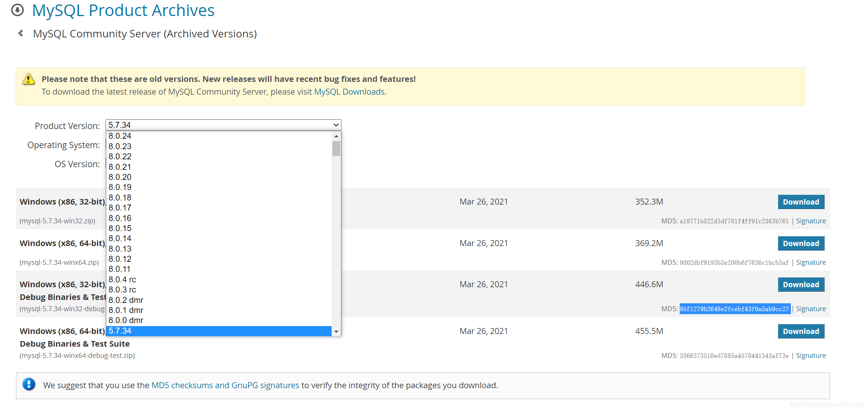Download the Windows x86 64-bit package
This screenshot has width=868, height=411.
tap(801, 243)
